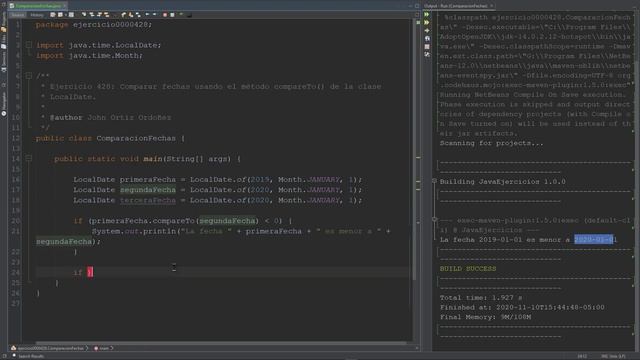Viewport: 640px width, 360px height.
Task: Click the cursor position indicator in status bar
Action: tap(582, 356)
